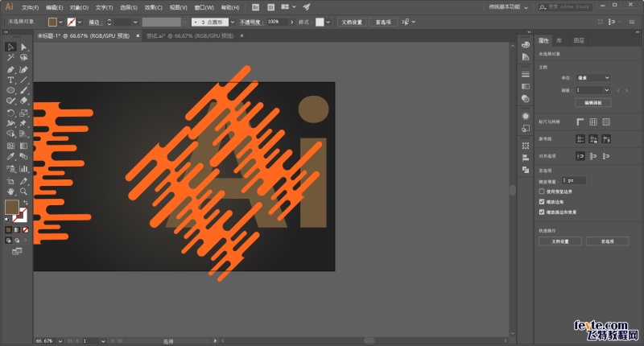Choose the Magic Wand tool
This screenshot has height=346, width=644.
(10, 58)
